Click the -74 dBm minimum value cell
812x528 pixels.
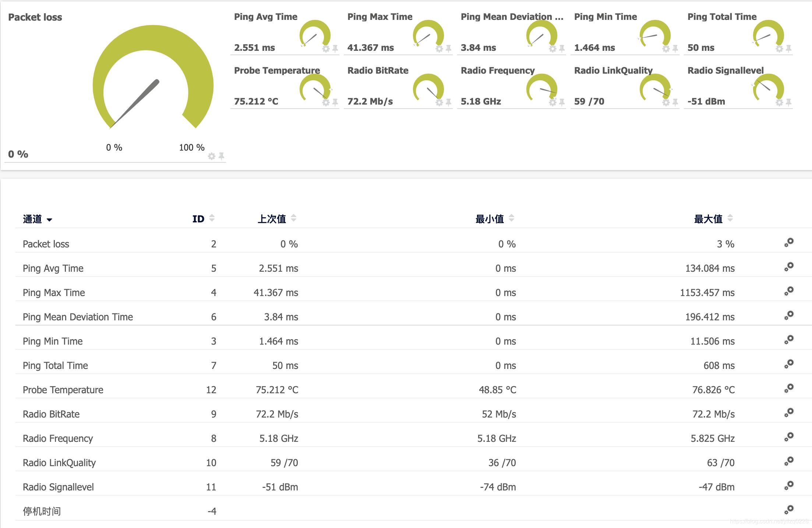pos(498,487)
